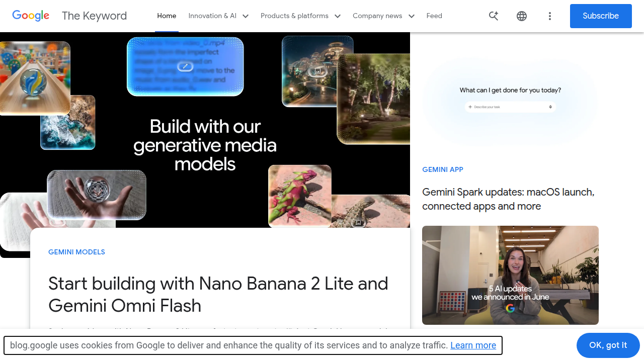
Task: Open Start building with Nano Banana 2 Lite article
Action: click(x=218, y=295)
